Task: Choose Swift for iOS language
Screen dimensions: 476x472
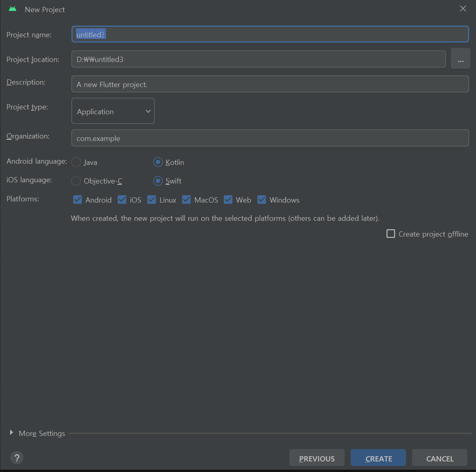Action: click(158, 181)
